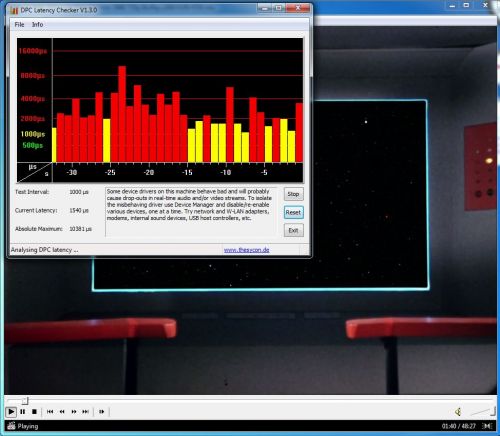The image size is (500, 436).
Task: Mute audio via the speaker icon
Action: coord(458,412)
